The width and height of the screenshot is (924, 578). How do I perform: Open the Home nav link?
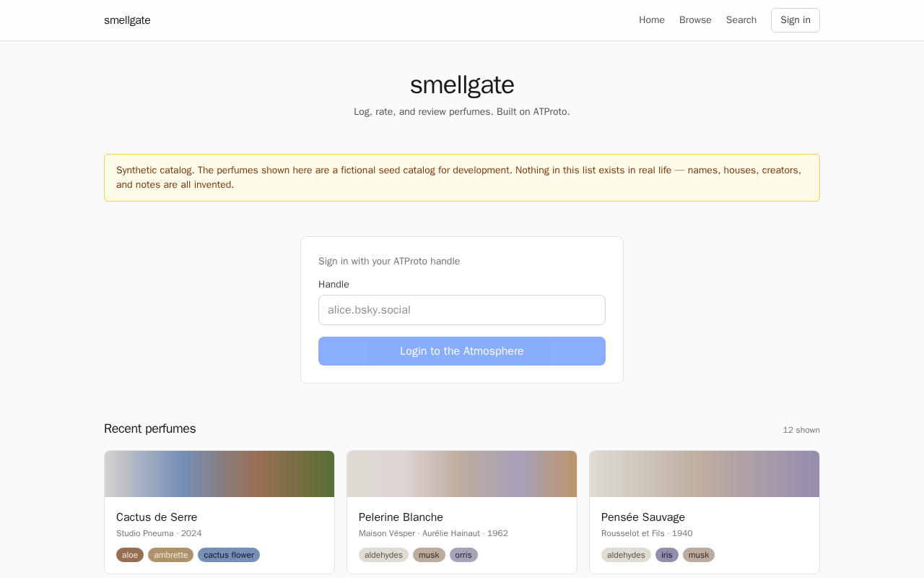[652, 20]
